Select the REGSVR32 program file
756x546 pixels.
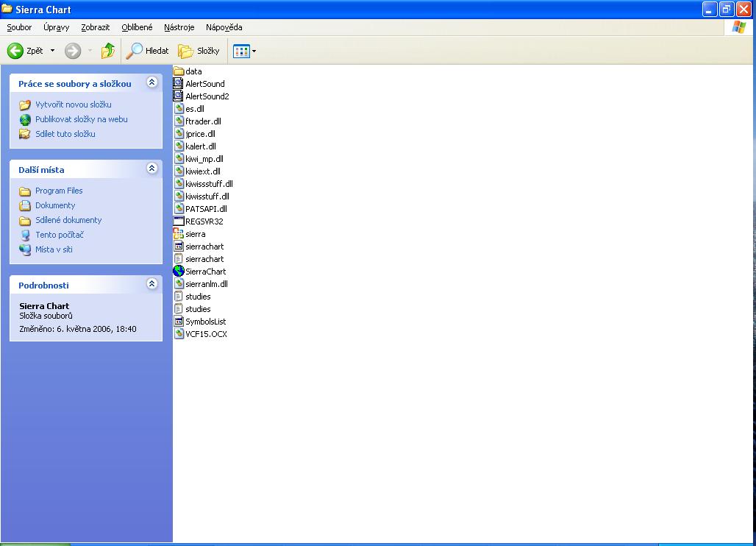[x=199, y=221]
